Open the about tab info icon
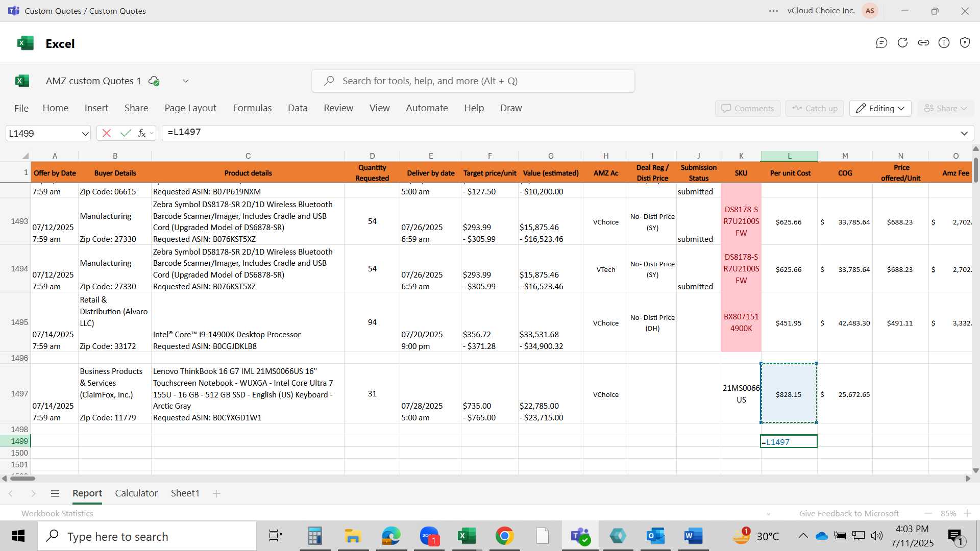980x551 pixels. click(x=944, y=43)
